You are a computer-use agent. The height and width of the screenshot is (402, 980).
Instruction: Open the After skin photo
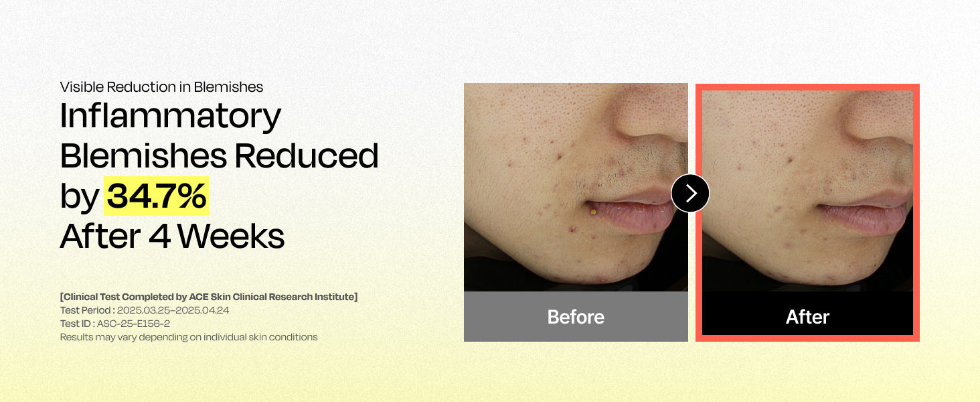807,191
